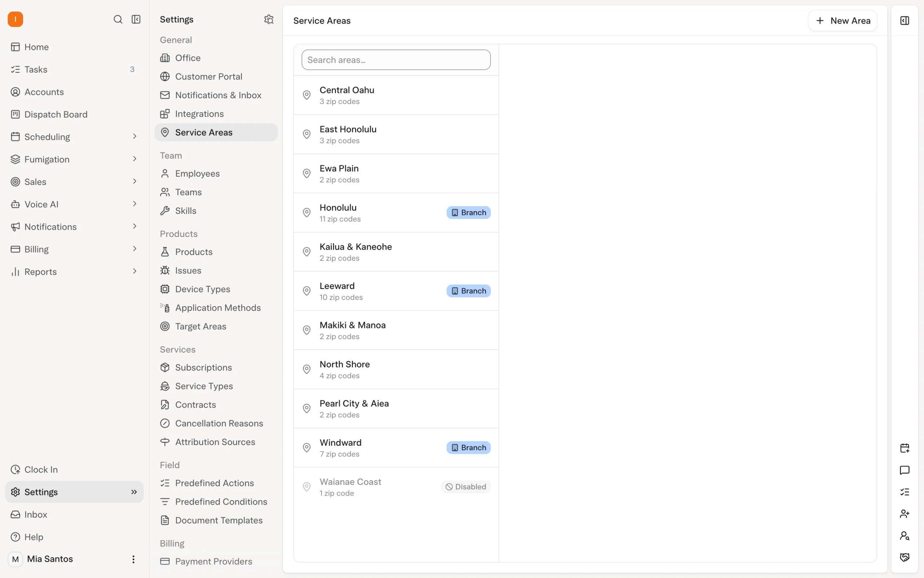Click the user-search icon in right rail
Screen dimensions: 924x578
point(905,536)
